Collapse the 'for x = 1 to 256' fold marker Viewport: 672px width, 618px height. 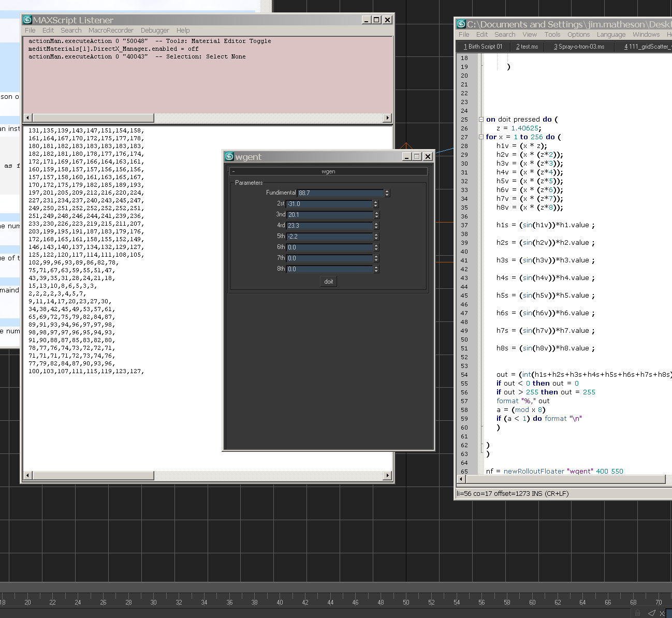point(481,137)
